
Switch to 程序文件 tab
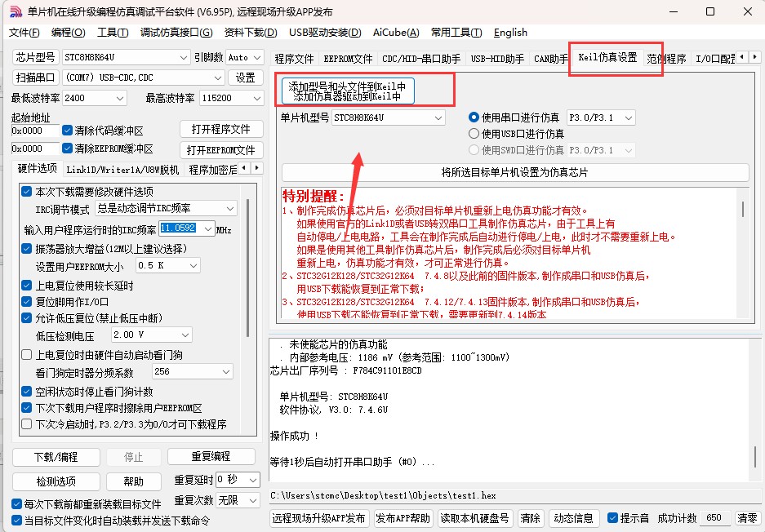tap(294, 59)
